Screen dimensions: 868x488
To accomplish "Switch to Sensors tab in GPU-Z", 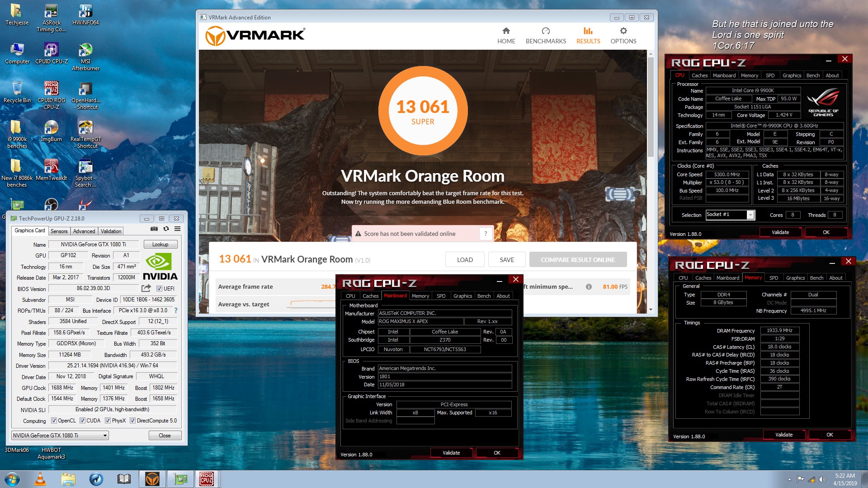I will (x=59, y=231).
